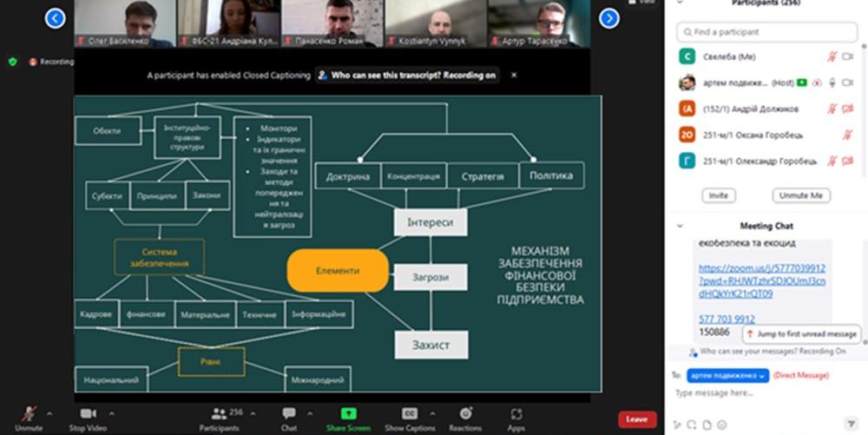Viewport: 868px width, 435px height.
Task: Show next video thumbnails with right arrow
Action: [609, 18]
